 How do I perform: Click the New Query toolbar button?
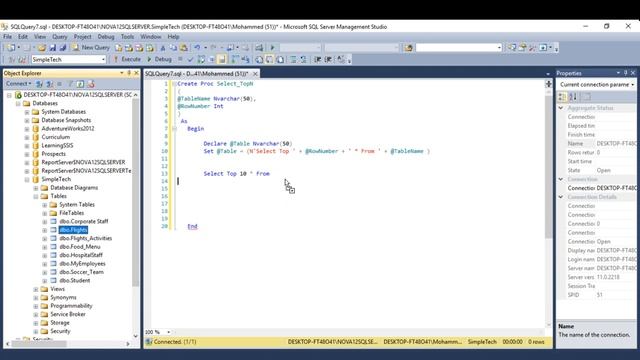[91, 48]
